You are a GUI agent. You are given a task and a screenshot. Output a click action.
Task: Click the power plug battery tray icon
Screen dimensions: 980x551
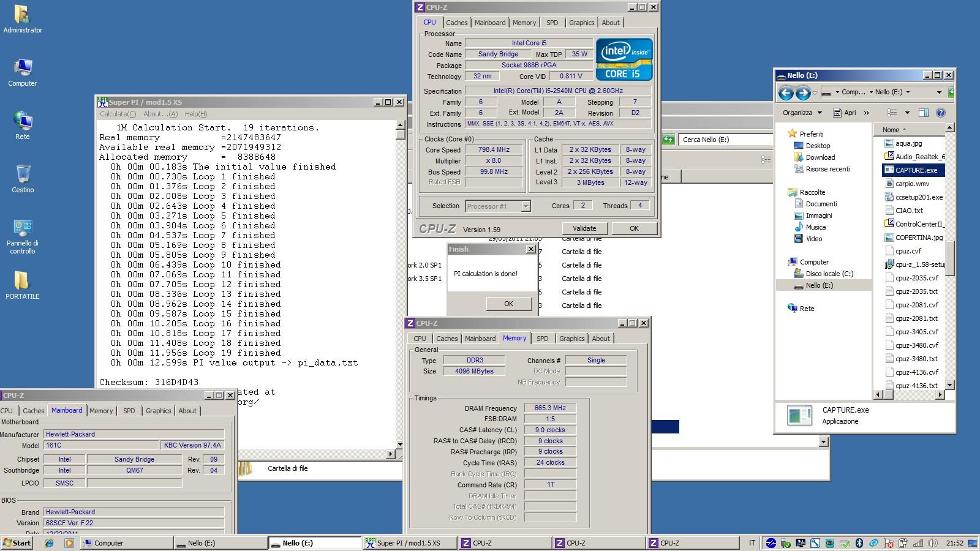tap(903, 543)
